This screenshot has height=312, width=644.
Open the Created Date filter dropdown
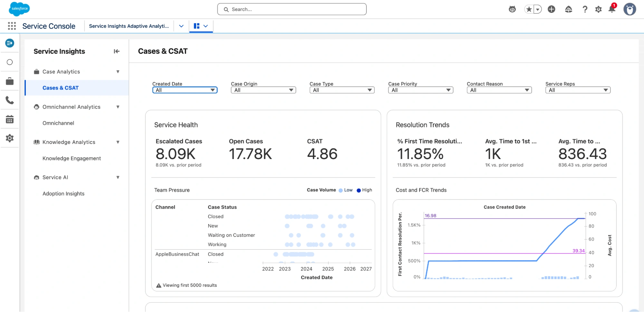(x=185, y=90)
